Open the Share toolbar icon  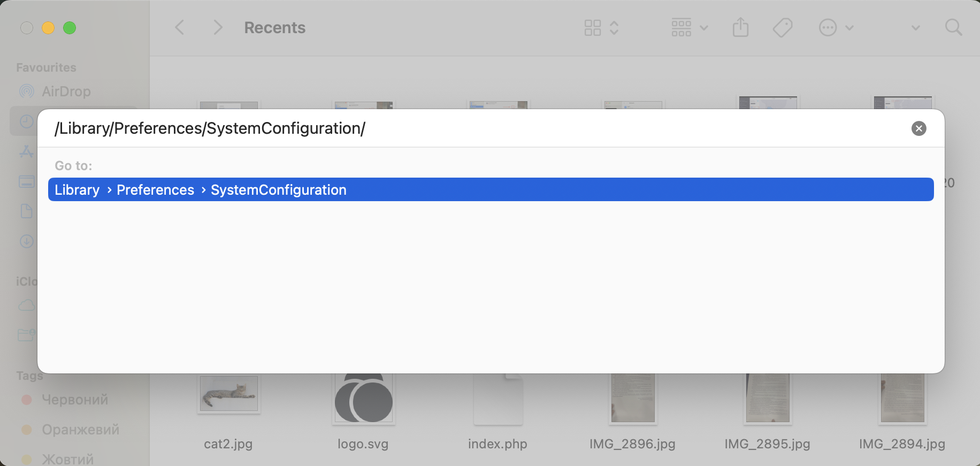pos(740,27)
